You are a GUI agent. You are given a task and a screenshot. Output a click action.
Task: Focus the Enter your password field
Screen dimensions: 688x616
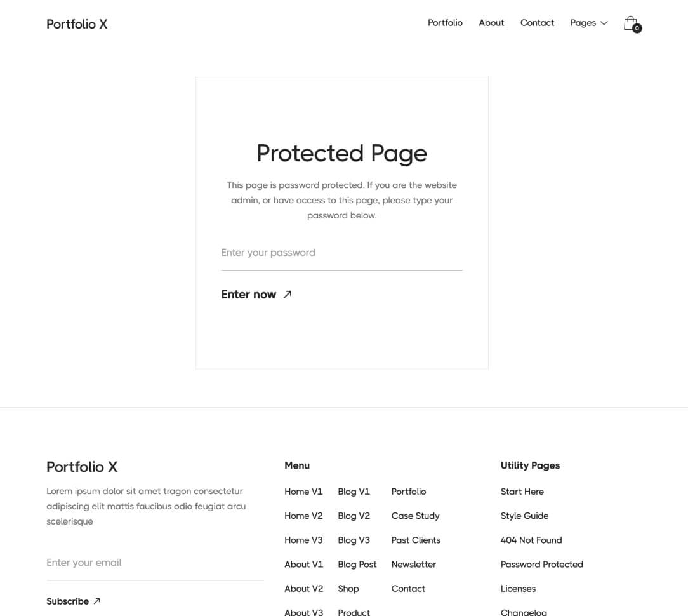341,253
